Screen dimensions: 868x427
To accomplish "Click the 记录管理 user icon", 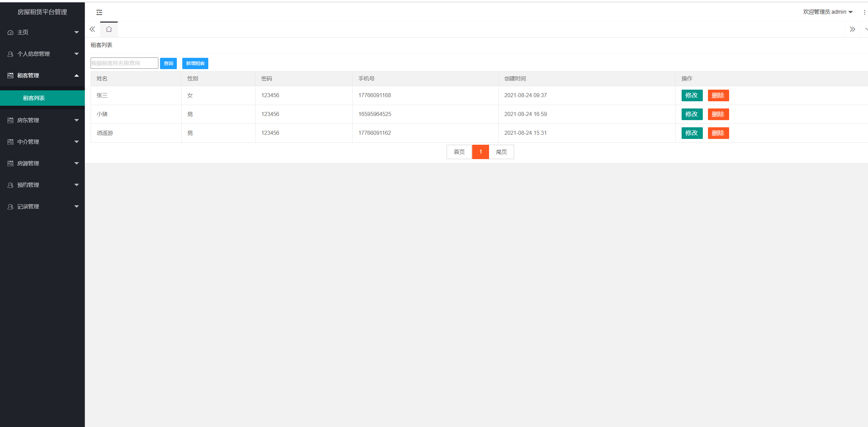I will click(10, 207).
